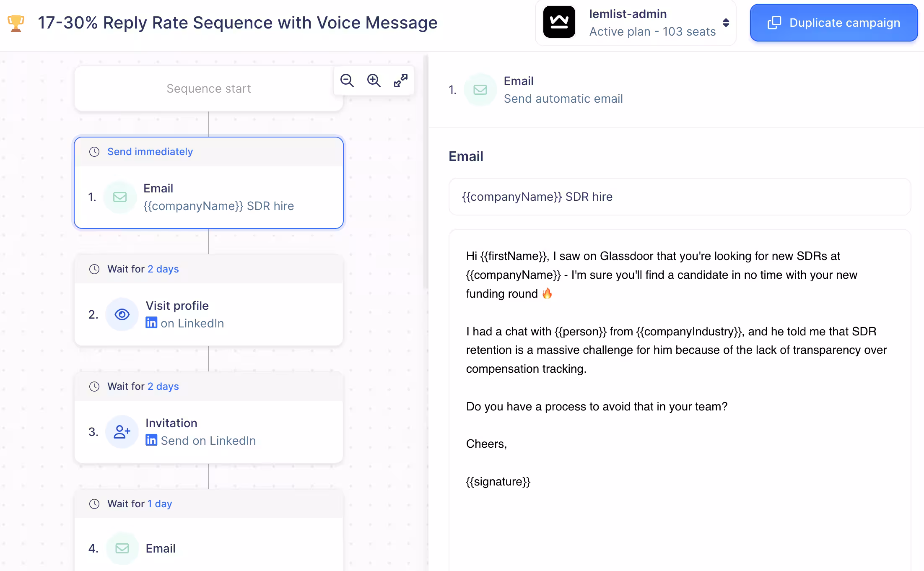Click the envelope icon in detail header
The image size is (924, 571).
click(480, 90)
